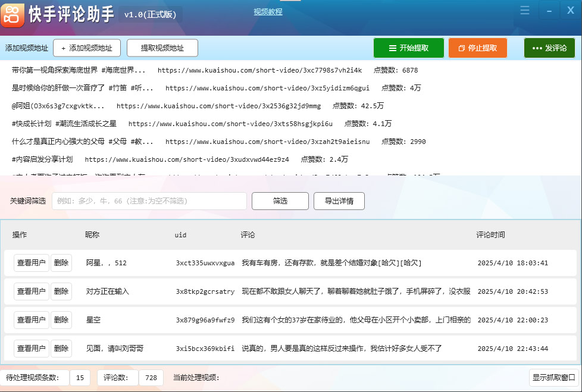Delete the comment by 星空
582x392 pixels.
(x=61, y=320)
